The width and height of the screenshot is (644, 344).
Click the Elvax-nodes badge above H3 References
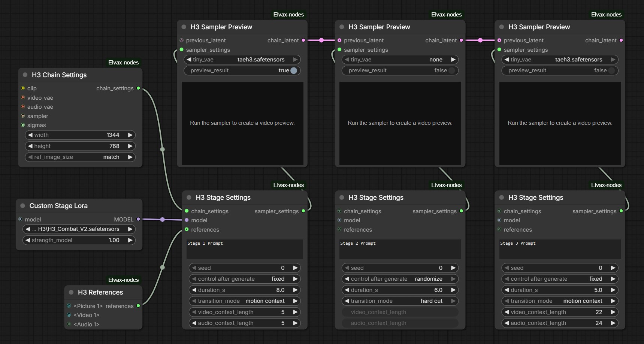[124, 280]
